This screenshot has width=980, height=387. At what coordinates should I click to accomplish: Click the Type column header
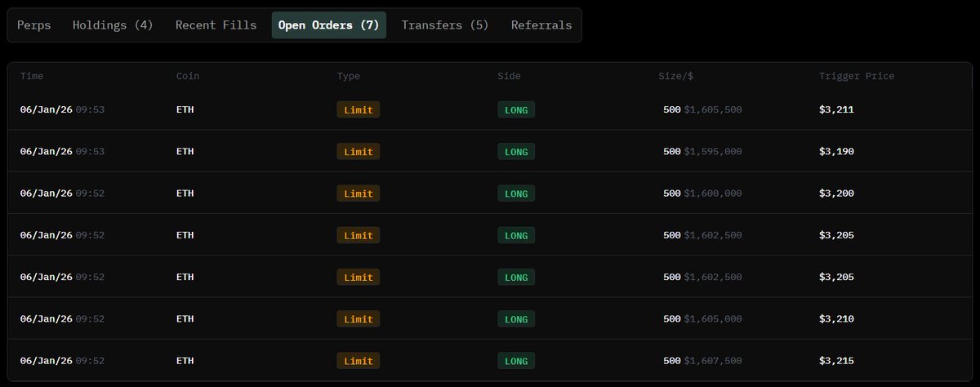coord(348,76)
